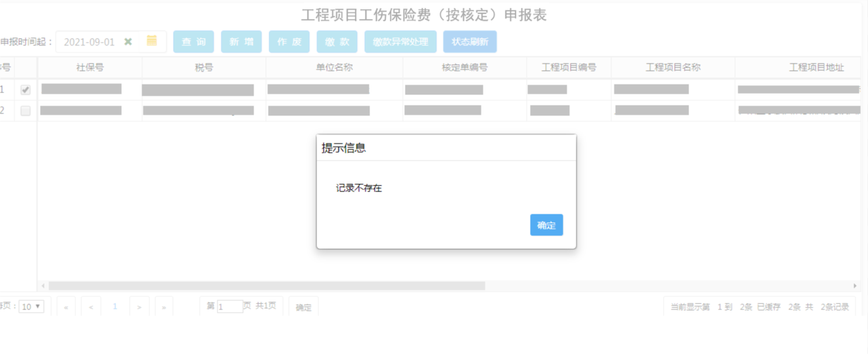Open the rows-per-page dropdown showing 10
The height and width of the screenshot is (354, 868).
click(x=31, y=306)
